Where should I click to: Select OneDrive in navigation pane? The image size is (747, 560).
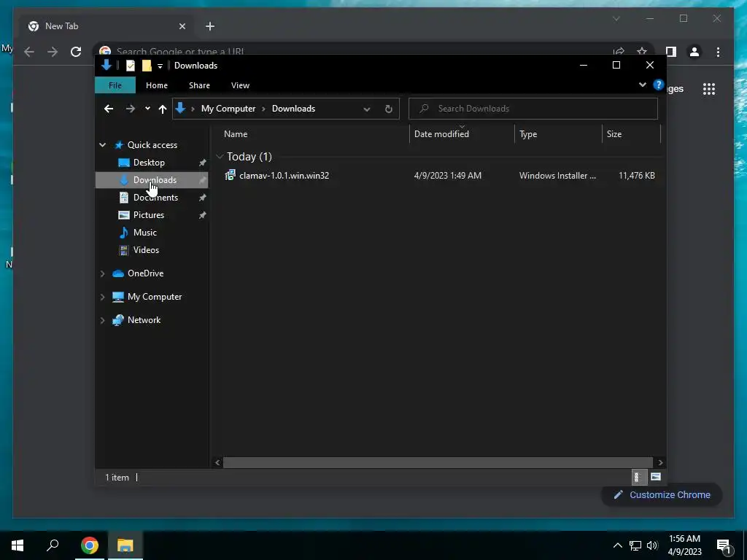tap(145, 273)
